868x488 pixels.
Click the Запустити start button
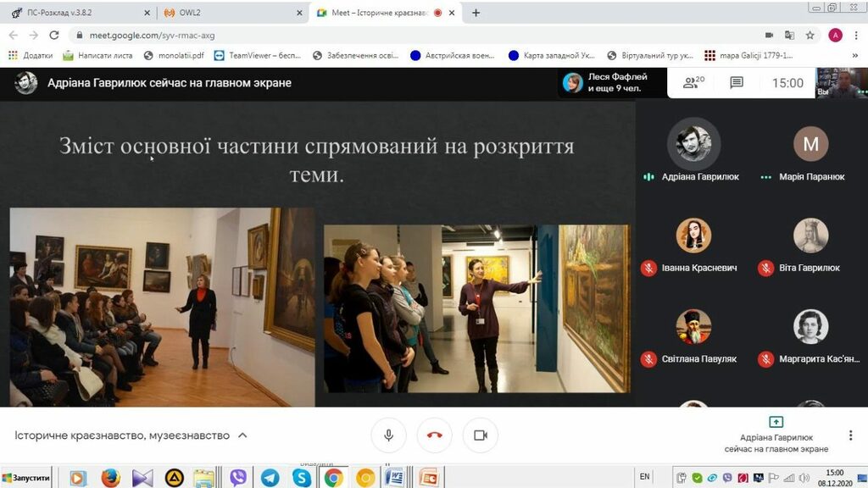click(27, 478)
